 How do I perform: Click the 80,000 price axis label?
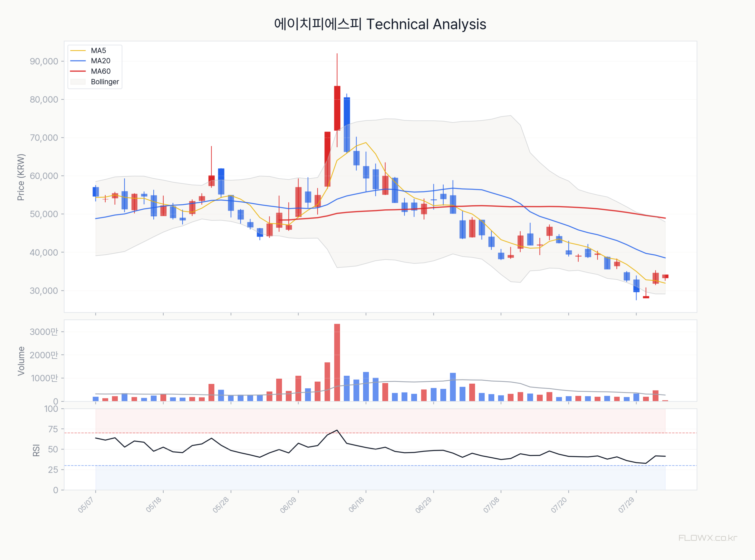coord(44,100)
